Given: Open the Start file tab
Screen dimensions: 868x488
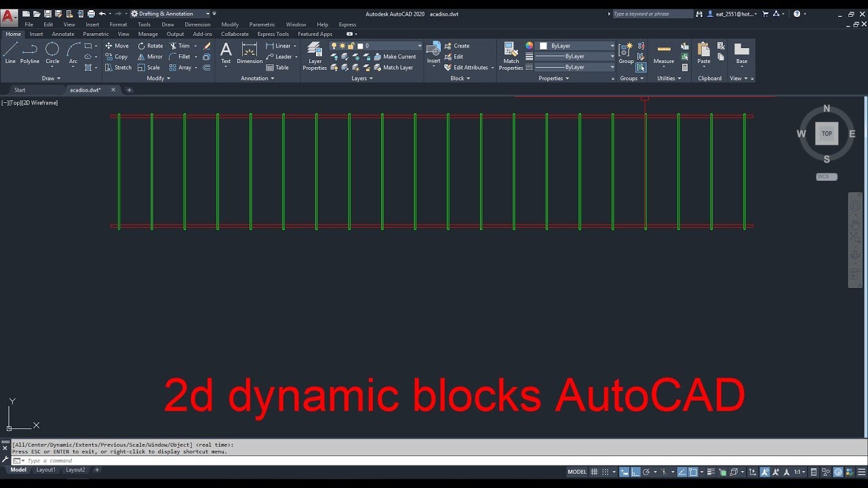Looking at the screenshot, I should point(20,90).
